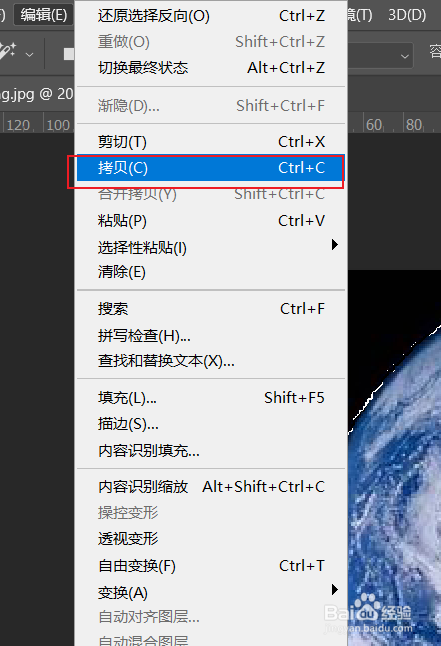
Task: Open 搜索 from the edit menu
Action: (x=211, y=309)
